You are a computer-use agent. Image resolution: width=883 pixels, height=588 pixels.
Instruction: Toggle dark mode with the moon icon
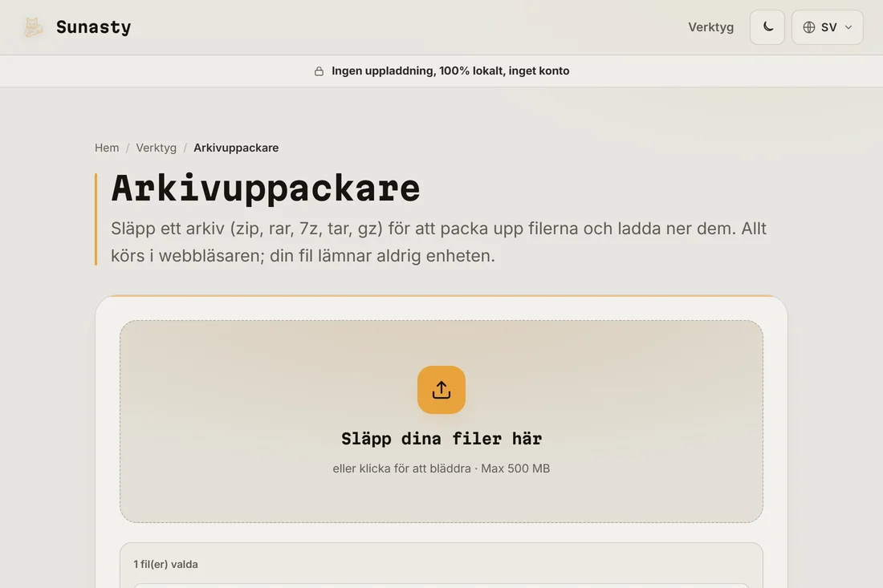[767, 27]
